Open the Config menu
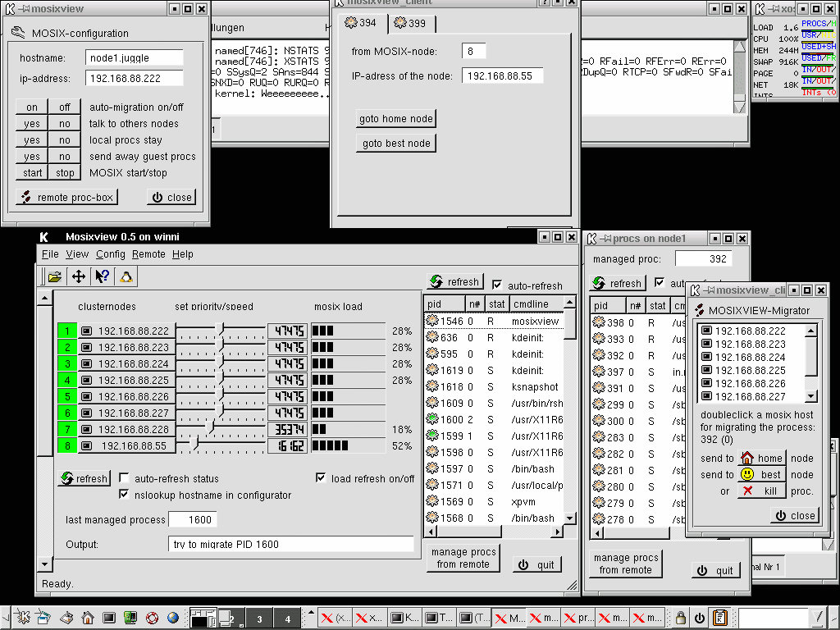This screenshot has width=840, height=630. click(111, 254)
